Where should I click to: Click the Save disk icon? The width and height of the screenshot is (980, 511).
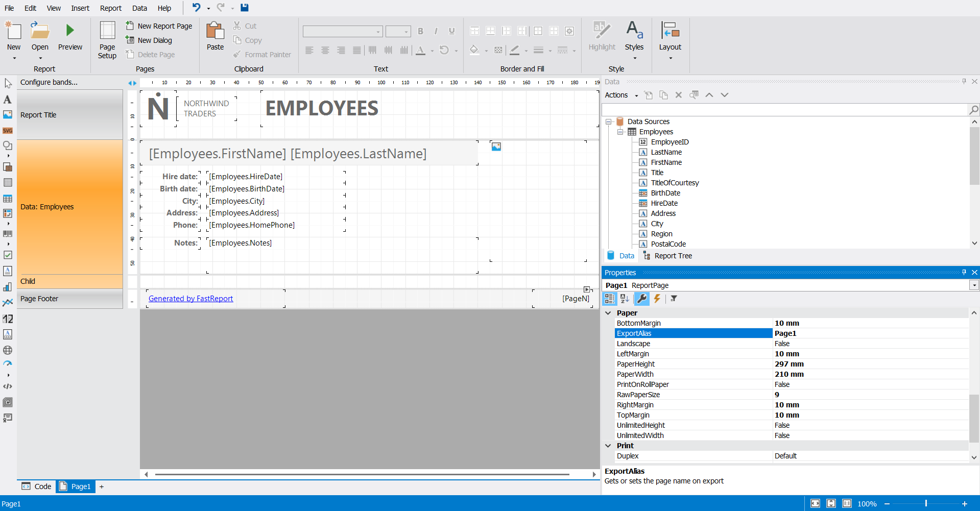pyautogui.click(x=245, y=8)
